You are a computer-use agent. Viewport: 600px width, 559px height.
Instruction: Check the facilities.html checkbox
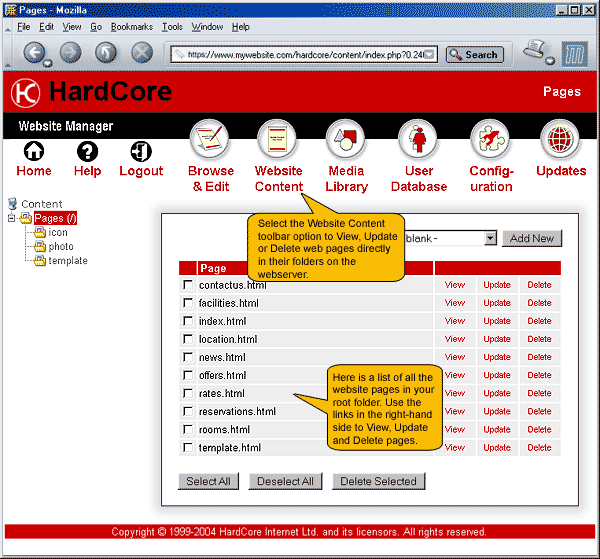pyautogui.click(x=188, y=303)
